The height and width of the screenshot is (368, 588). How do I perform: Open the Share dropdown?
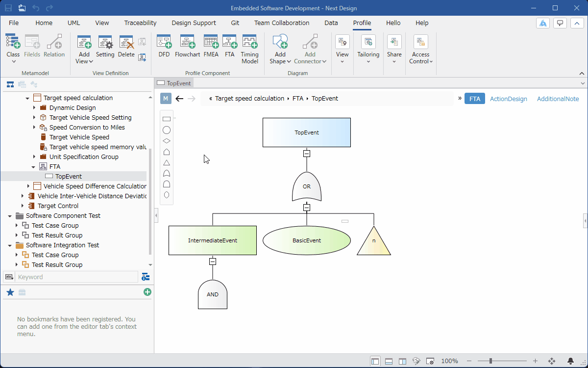pos(394,49)
